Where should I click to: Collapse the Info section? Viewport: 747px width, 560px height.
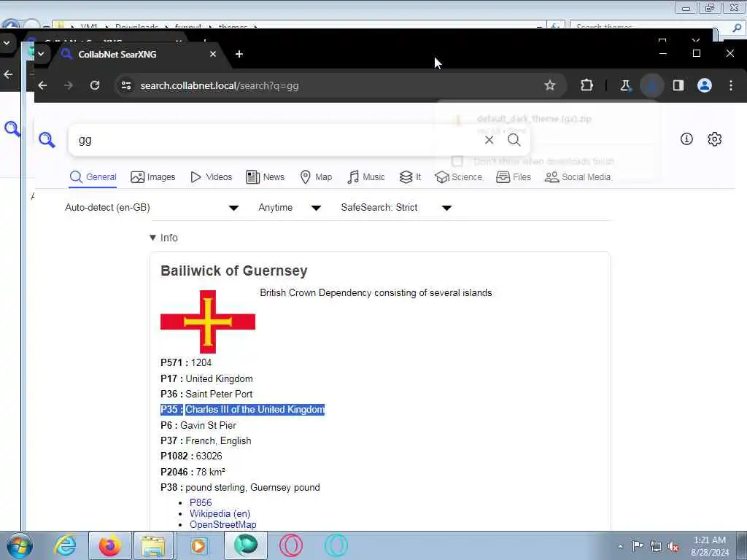(163, 238)
